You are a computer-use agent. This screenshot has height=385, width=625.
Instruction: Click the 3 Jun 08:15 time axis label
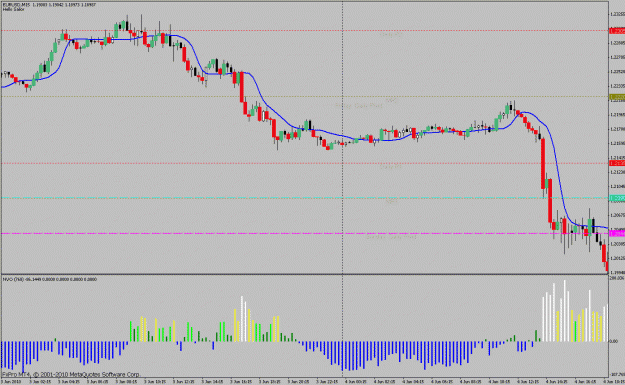click(x=126, y=382)
